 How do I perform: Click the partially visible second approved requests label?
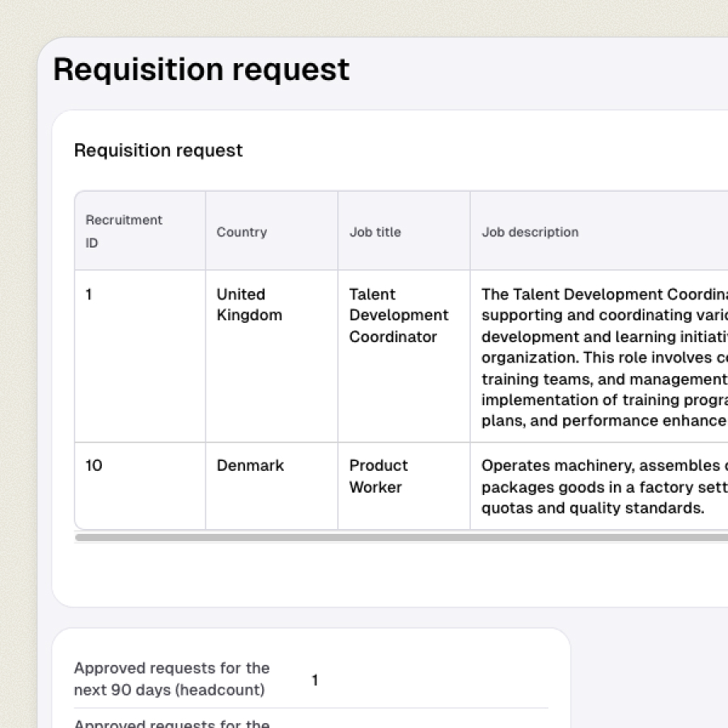171,722
